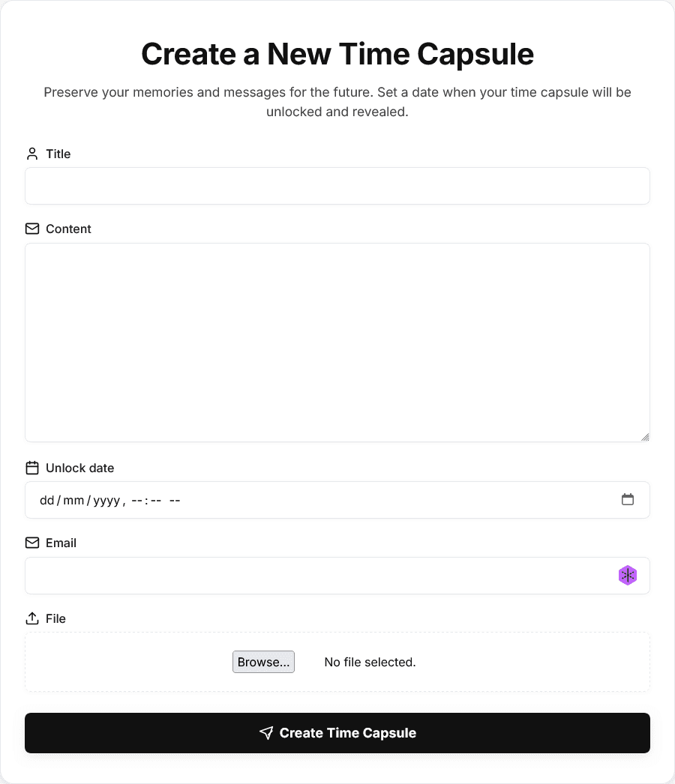Click the purple hexagon icon in the Email field
675x784 pixels.
coord(628,575)
